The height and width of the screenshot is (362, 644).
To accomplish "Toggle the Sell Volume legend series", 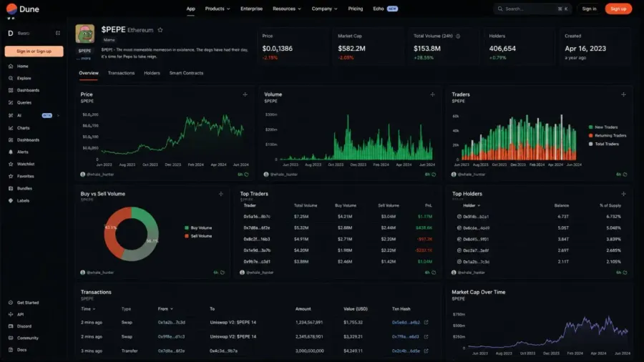I will [198, 236].
